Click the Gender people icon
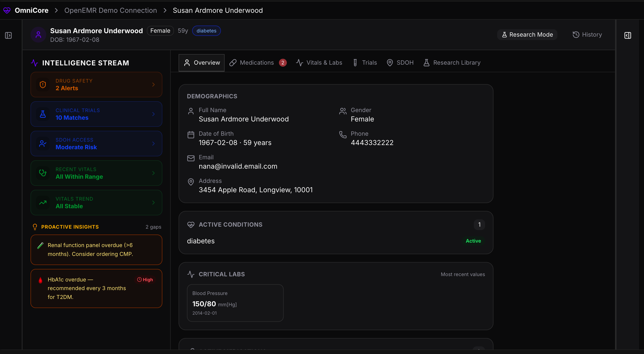 tap(343, 111)
